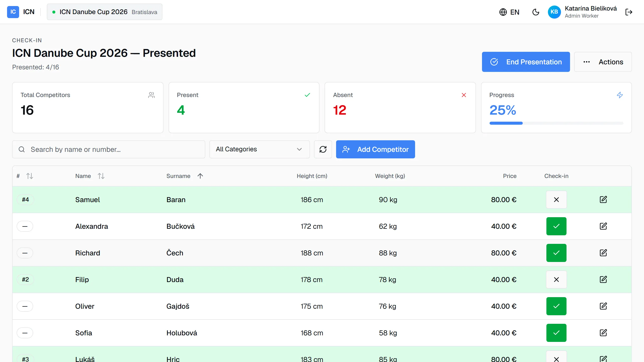Click the ICN brand text
The height and width of the screenshot is (362, 644).
pos(29,12)
